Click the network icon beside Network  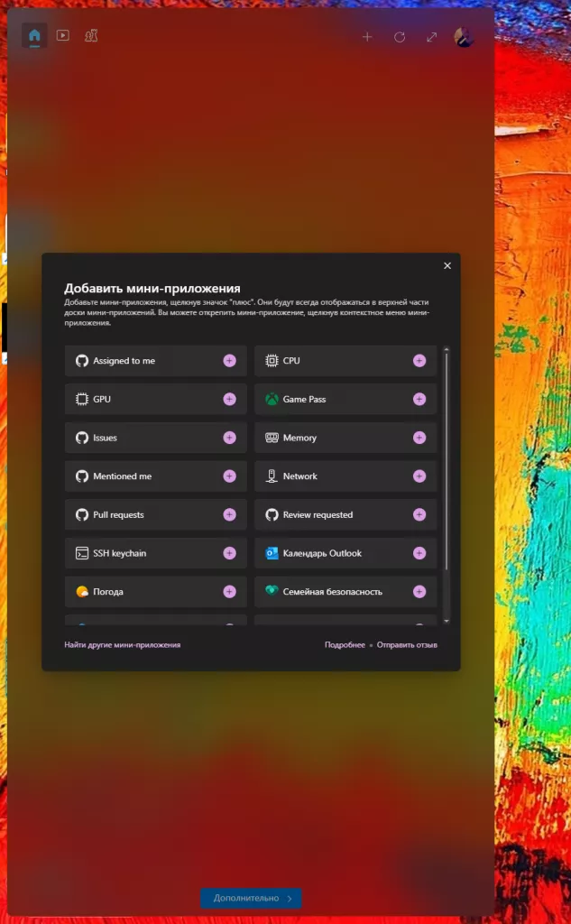click(272, 476)
